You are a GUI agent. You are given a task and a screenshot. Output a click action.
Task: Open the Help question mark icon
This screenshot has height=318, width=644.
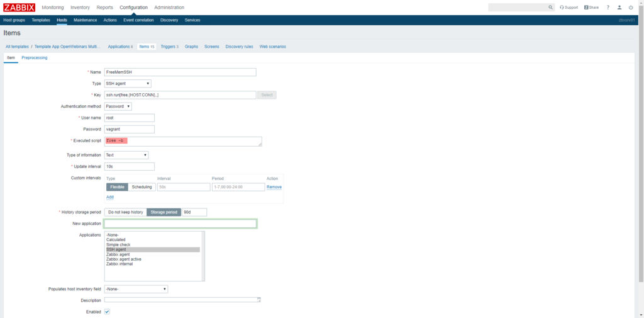click(x=608, y=8)
